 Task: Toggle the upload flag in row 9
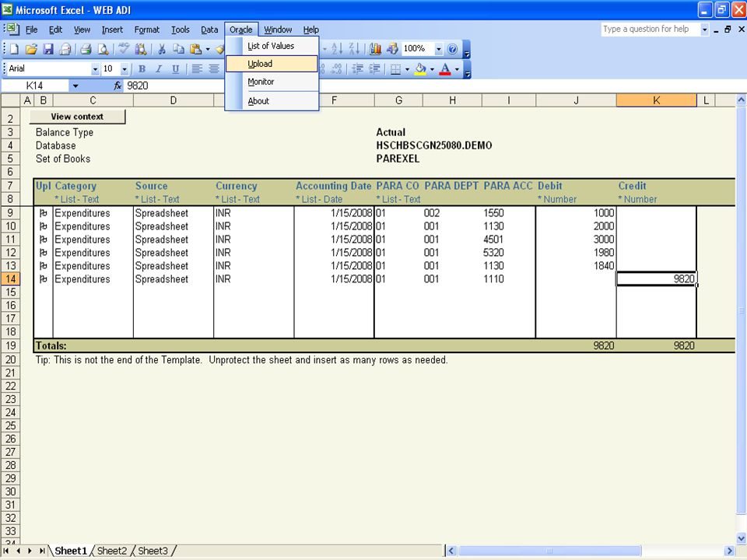44,213
